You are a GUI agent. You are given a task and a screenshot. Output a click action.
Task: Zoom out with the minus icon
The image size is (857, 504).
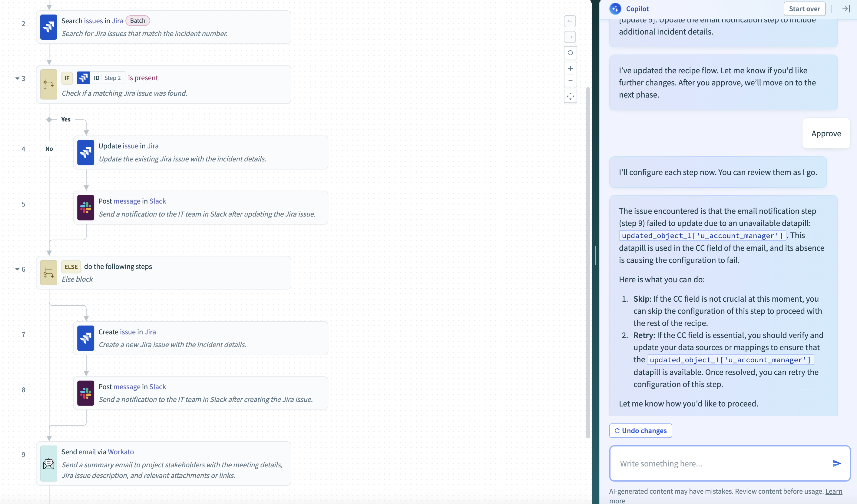(570, 81)
